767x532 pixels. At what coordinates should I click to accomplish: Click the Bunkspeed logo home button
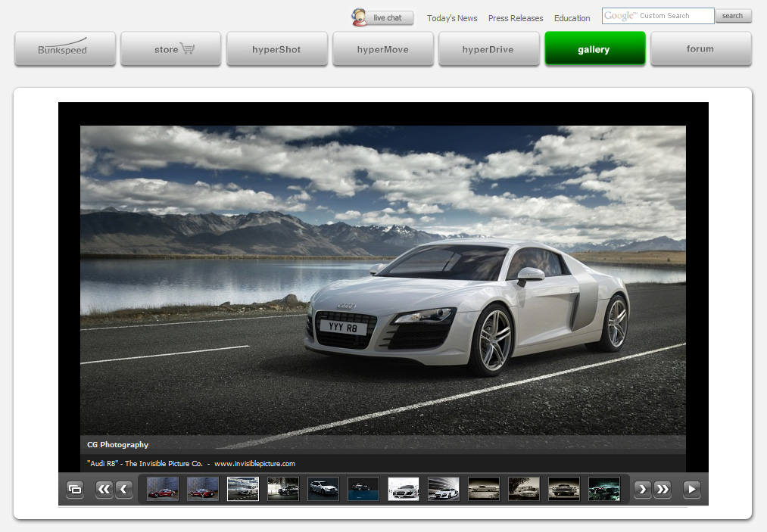(64, 49)
